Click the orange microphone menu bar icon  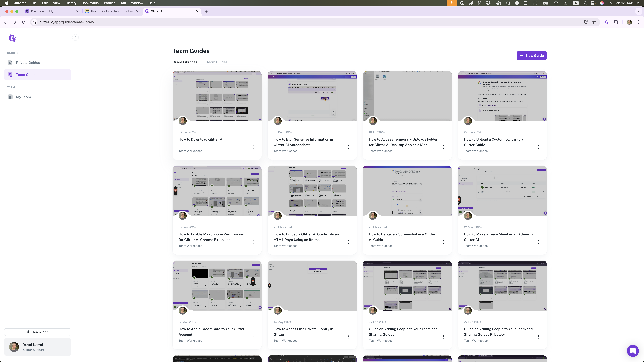pyautogui.click(x=452, y=3)
